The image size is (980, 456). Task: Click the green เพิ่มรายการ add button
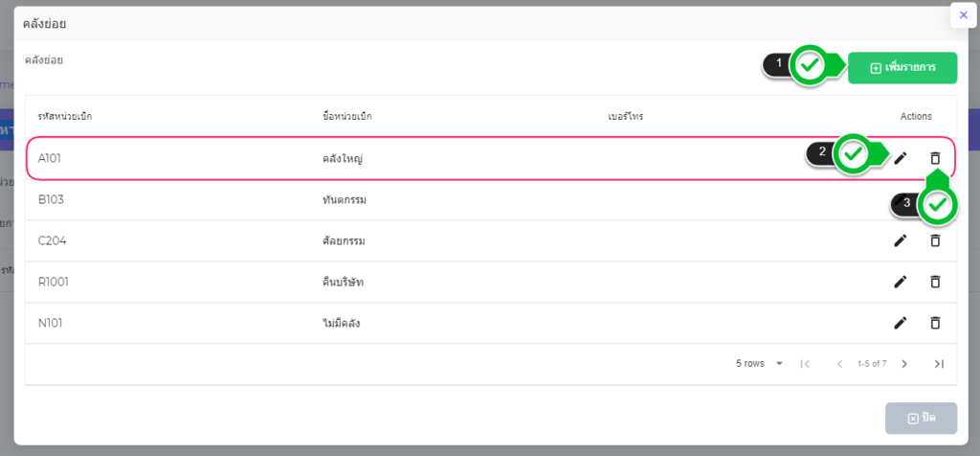902,68
